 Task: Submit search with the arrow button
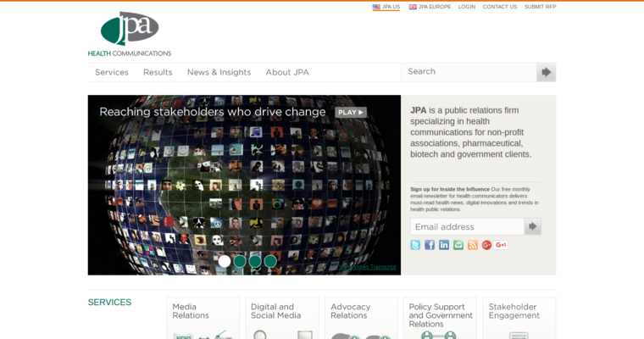pos(547,72)
